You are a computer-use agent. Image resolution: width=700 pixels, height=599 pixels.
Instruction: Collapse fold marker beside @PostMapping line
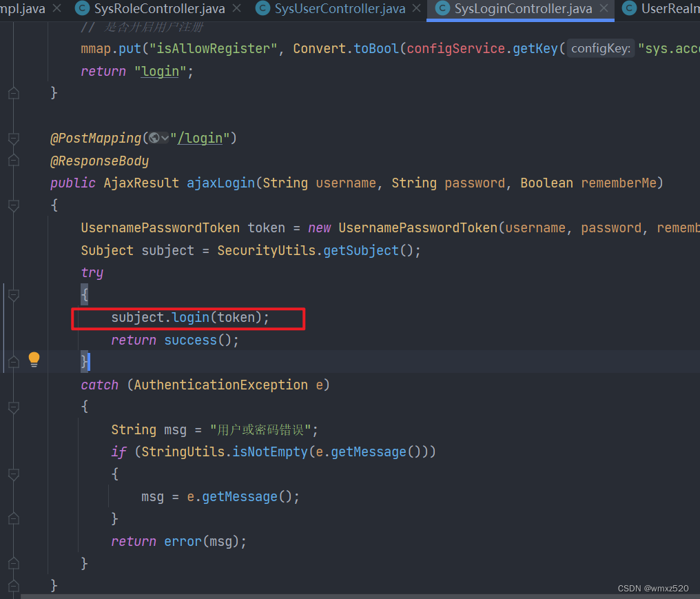point(14,138)
